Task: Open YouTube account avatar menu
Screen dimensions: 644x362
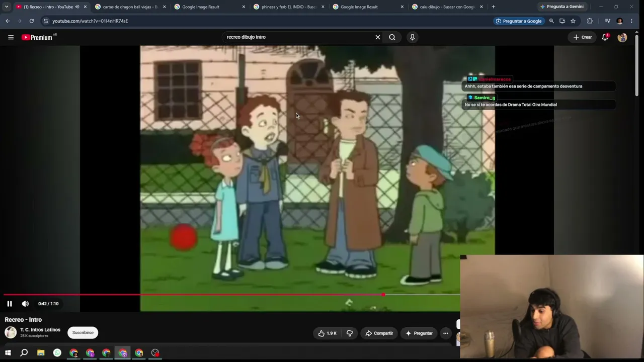Action: point(622,37)
